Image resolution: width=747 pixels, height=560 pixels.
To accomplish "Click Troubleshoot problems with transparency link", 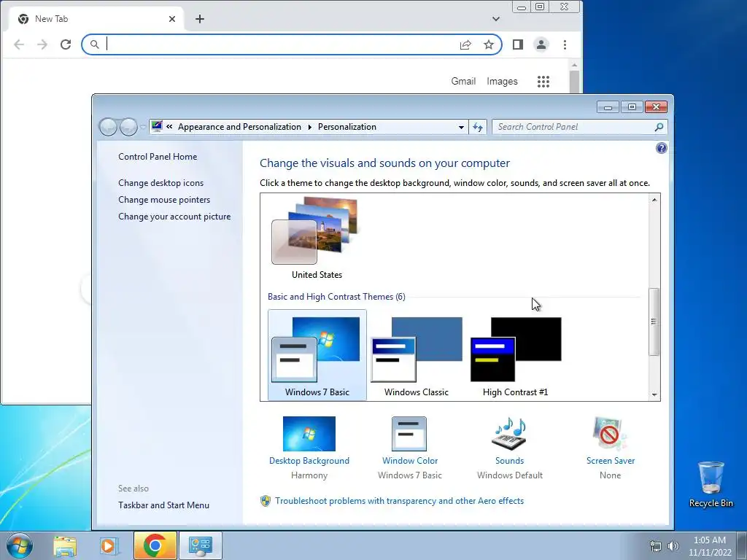I will pyautogui.click(x=399, y=501).
